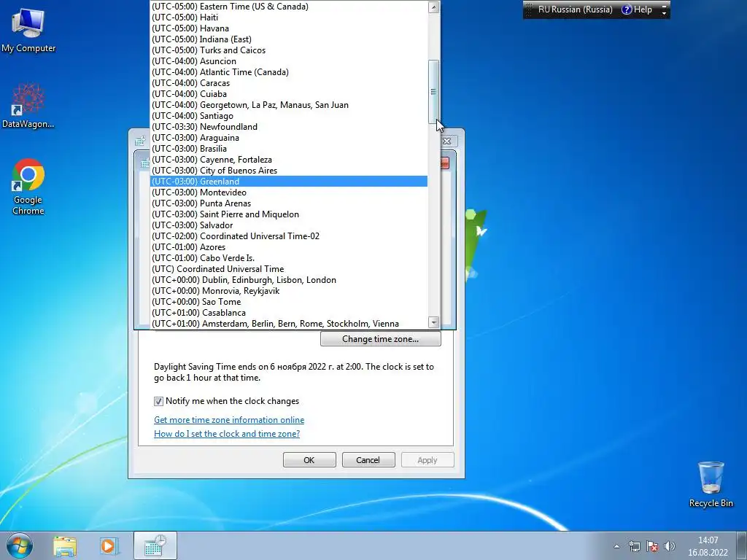Image resolution: width=747 pixels, height=560 pixels.
Task: Select (UTC-04:00) Atlantic Time (Canada)
Action: tap(289, 72)
